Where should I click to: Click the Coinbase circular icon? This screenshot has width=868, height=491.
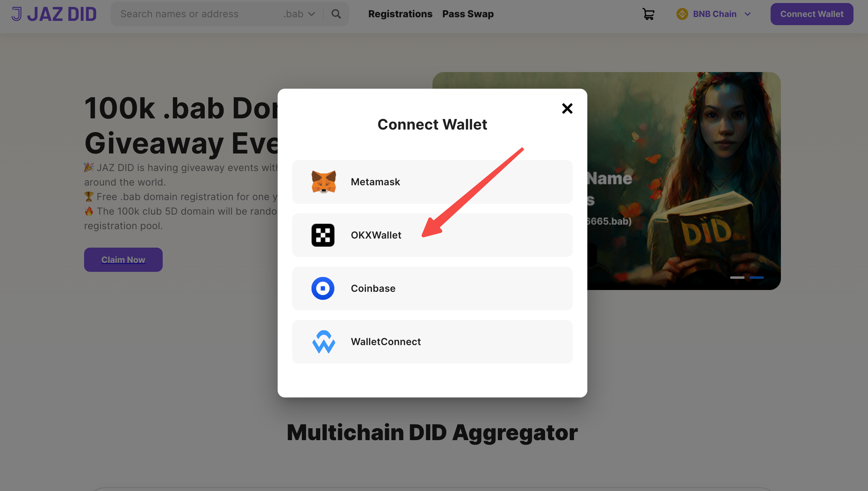[323, 288]
